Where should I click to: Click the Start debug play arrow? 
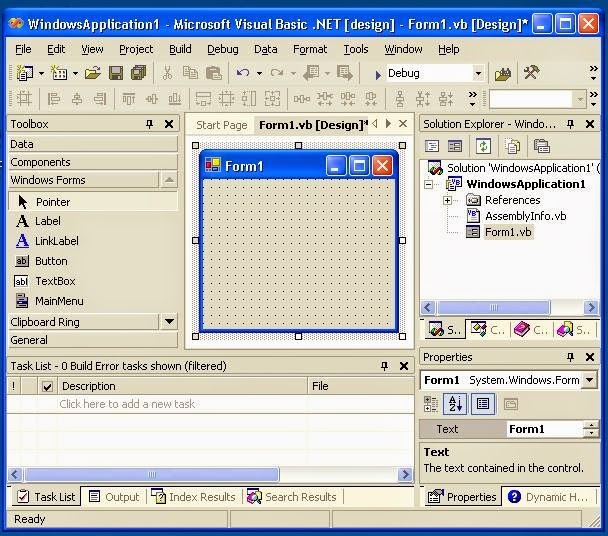[378, 74]
